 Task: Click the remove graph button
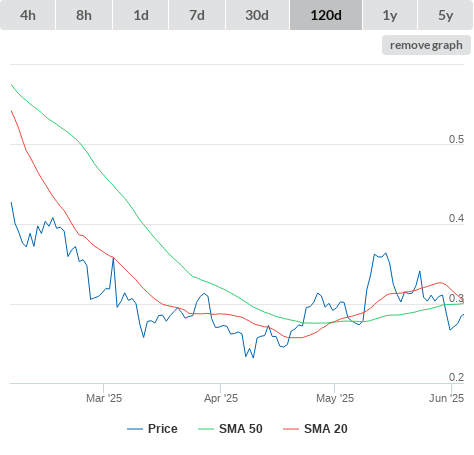tap(426, 45)
